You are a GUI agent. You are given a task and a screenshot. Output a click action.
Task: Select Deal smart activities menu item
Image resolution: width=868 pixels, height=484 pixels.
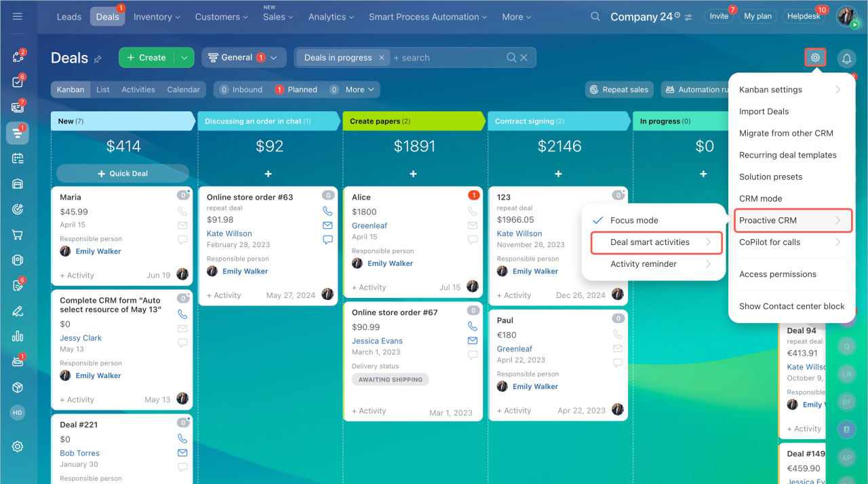click(650, 242)
